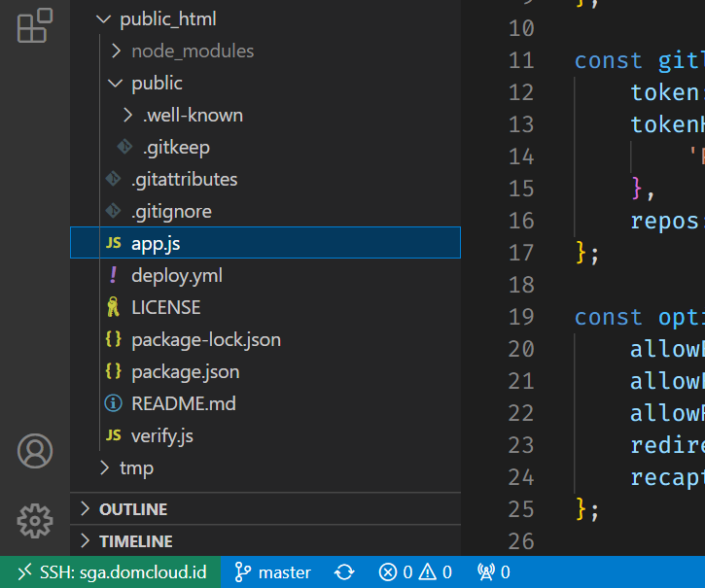The image size is (705, 588).
Task: Switch the master git branch
Action: [x=273, y=572]
